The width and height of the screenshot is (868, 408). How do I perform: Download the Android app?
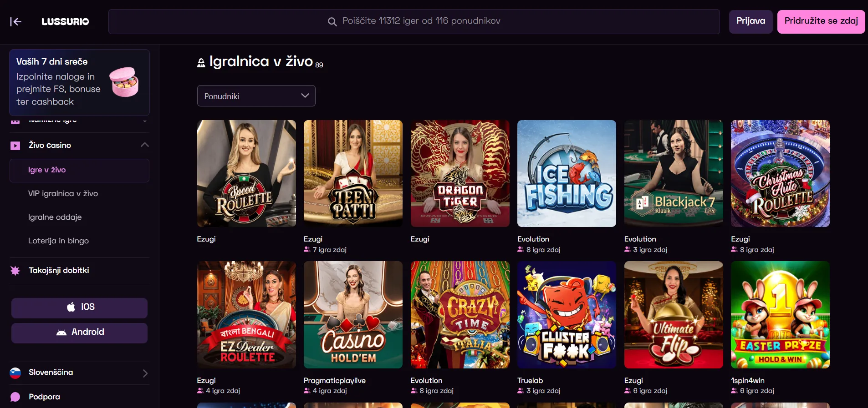coord(79,332)
